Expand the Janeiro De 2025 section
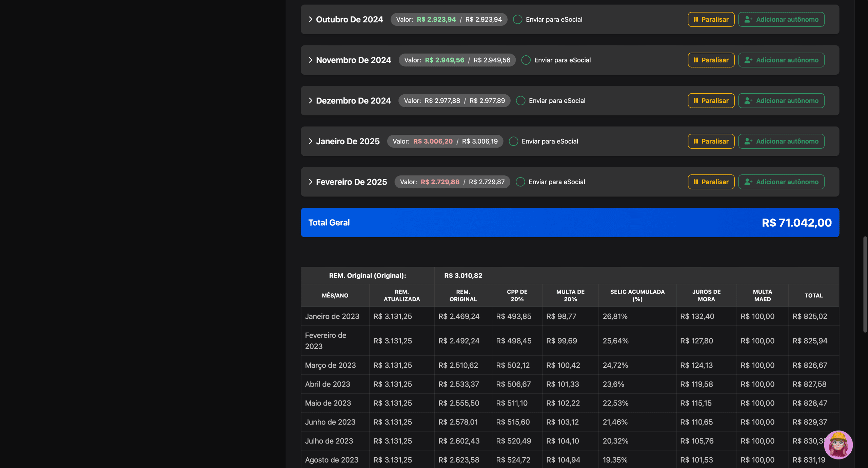The image size is (868, 468). [x=310, y=141]
